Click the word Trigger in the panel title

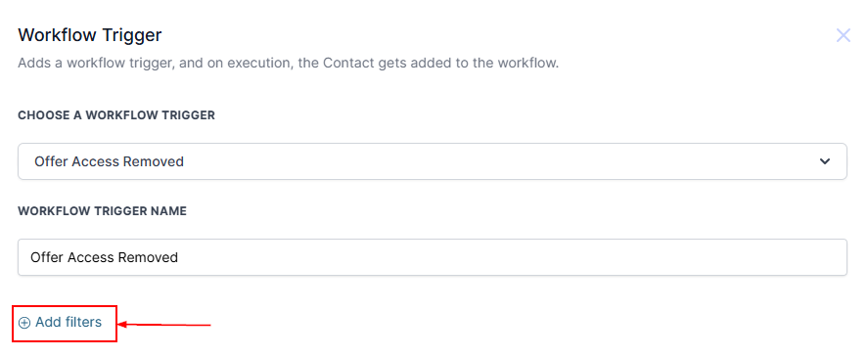[x=132, y=36]
